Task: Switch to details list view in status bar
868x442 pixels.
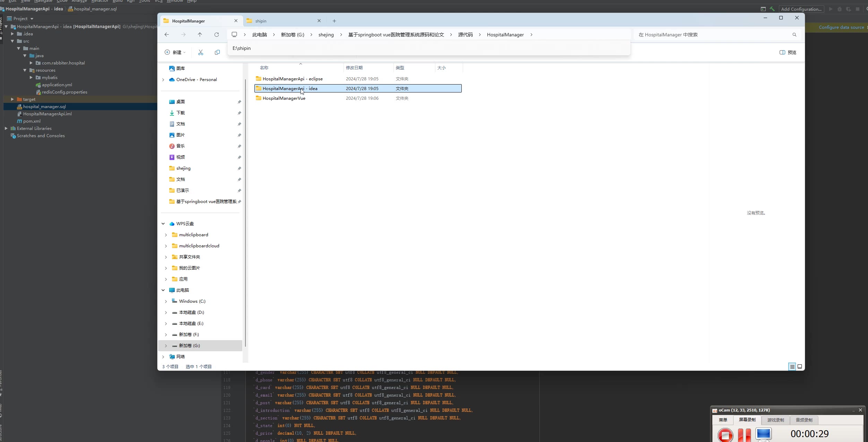Action: pos(792,366)
